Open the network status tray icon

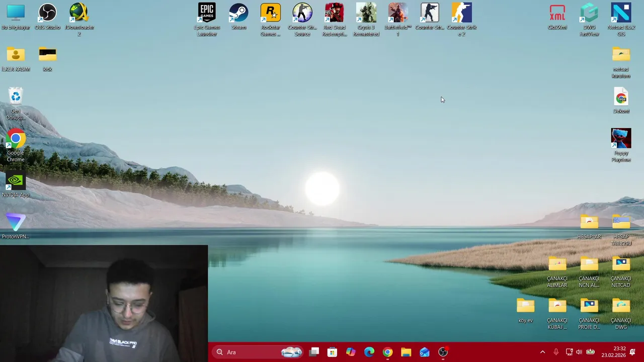[x=569, y=352]
